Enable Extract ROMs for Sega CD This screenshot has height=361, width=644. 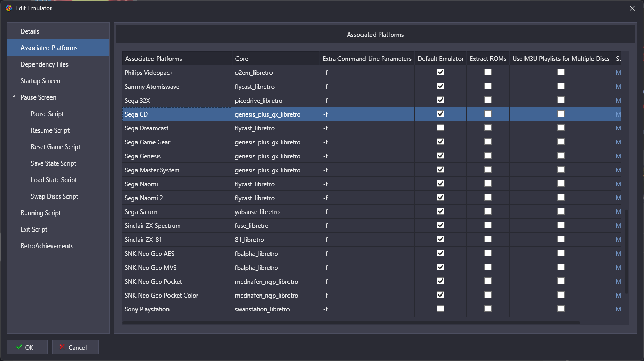[x=488, y=114]
